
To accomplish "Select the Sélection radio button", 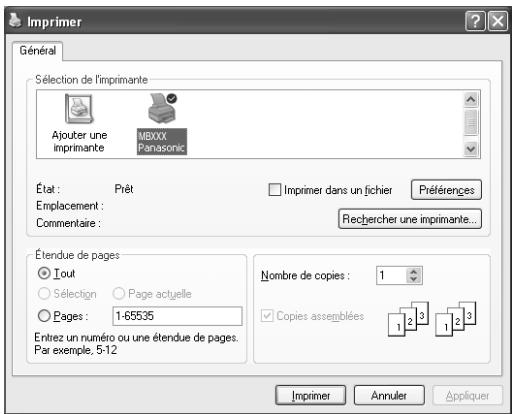I will pos(44,294).
